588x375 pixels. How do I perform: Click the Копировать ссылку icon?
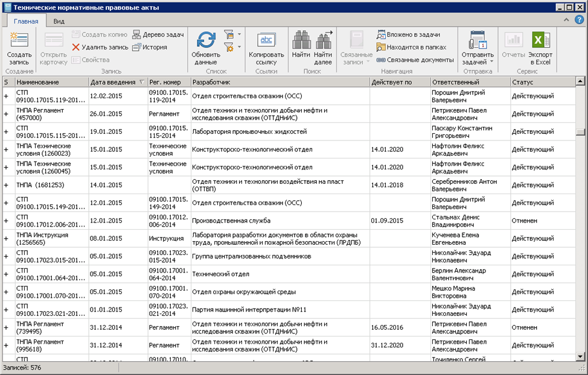pyautogui.click(x=266, y=41)
